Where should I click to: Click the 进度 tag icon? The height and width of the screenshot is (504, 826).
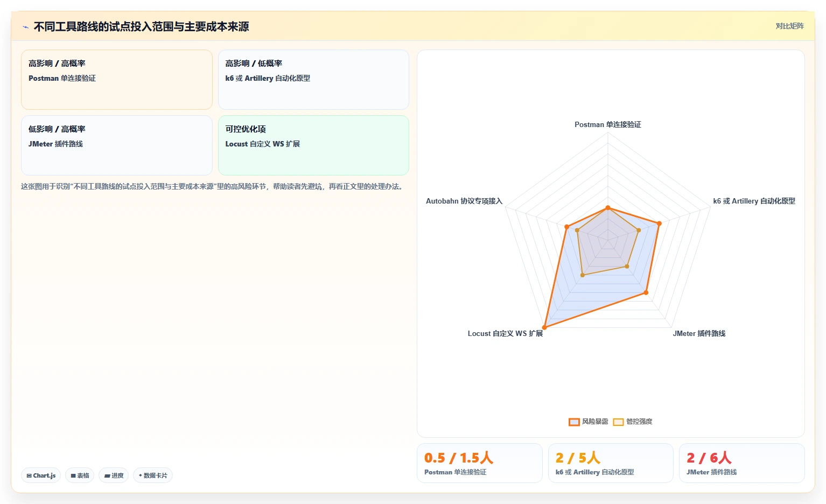click(107, 475)
